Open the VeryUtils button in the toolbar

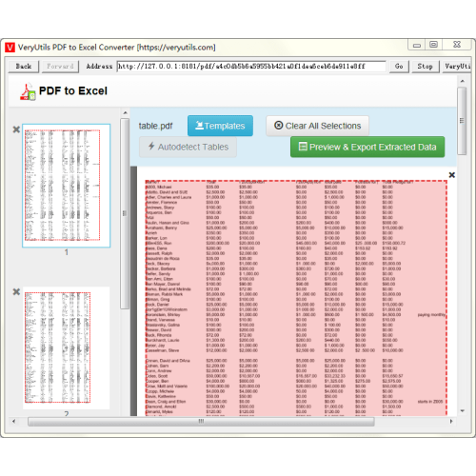click(x=457, y=67)
